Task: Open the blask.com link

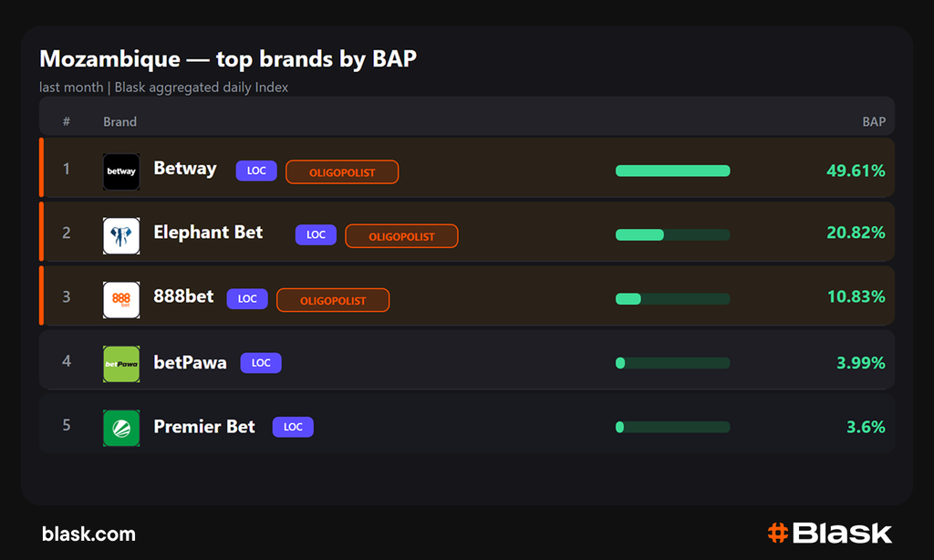Action: pos(88,534)
